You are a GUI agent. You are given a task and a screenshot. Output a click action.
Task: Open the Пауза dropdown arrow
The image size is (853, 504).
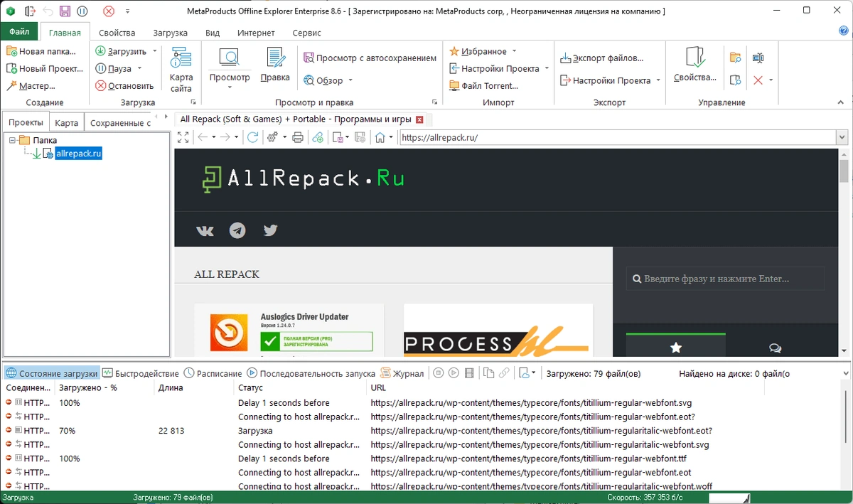139,68
